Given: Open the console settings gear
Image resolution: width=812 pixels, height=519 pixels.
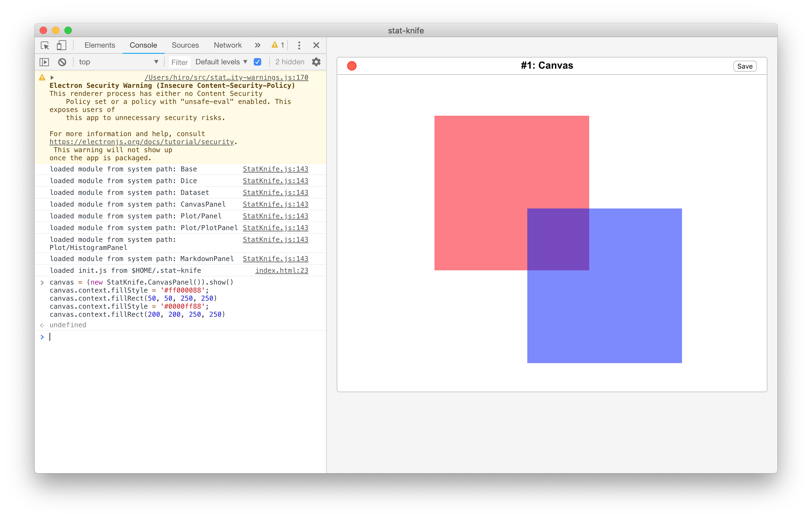Looking at the screenshot, I should click(316, 62).
